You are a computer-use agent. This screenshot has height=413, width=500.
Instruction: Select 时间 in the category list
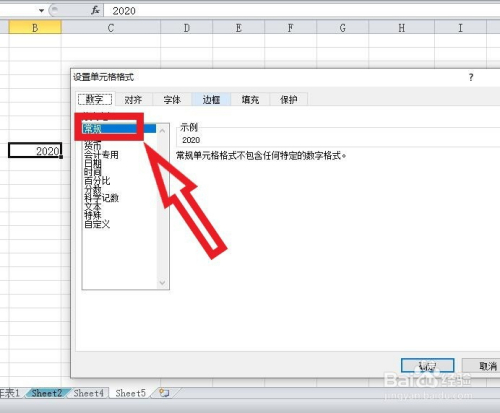click(x=93, y=172)
